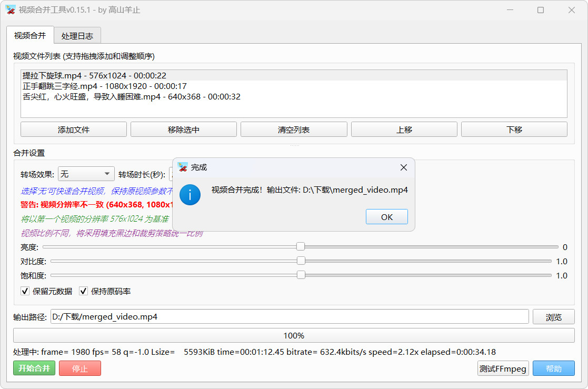This screenshot has height=389, width=588.
Task: Open the 转场效果 dropdown
Action: 86,174
